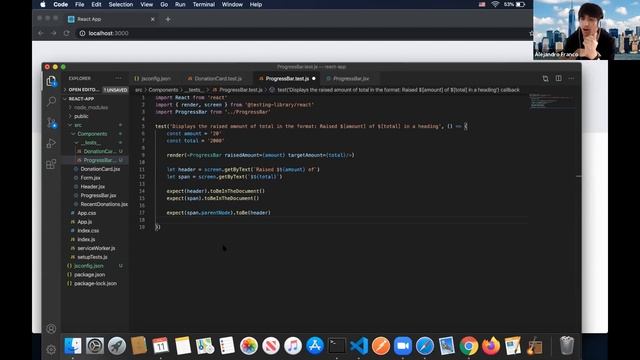
Task: Open a new Chrome tab
Action: 168,19
